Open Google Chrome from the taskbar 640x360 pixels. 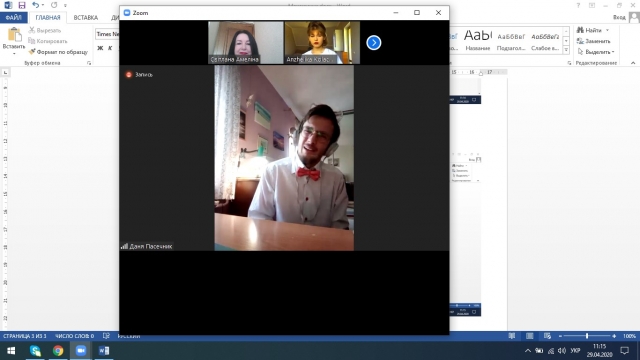(x=58, y=351)
